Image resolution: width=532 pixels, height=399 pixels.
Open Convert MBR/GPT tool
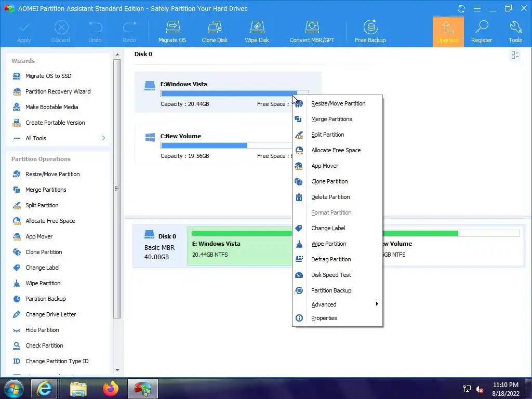312,32
